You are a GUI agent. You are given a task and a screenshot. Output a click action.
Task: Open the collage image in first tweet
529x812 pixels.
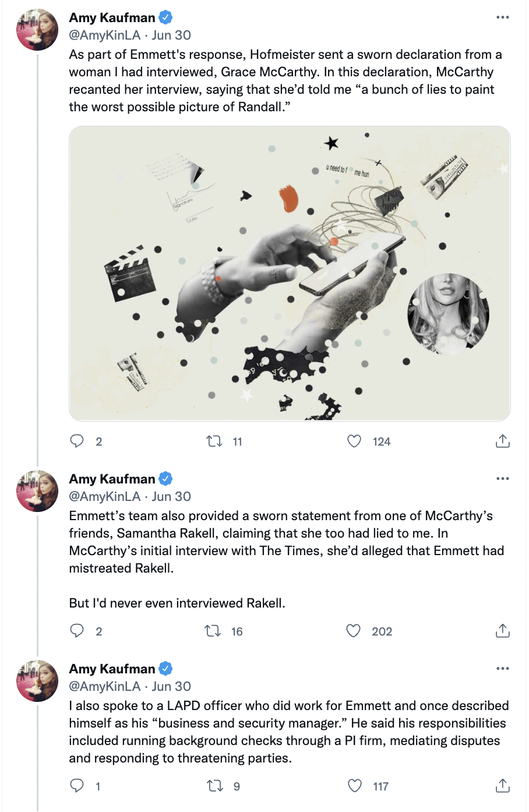[290, 273]
